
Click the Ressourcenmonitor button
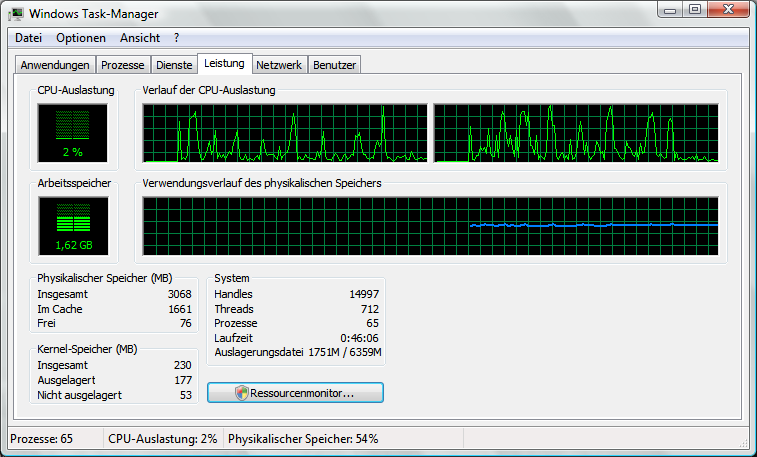(x=295, y=393)
